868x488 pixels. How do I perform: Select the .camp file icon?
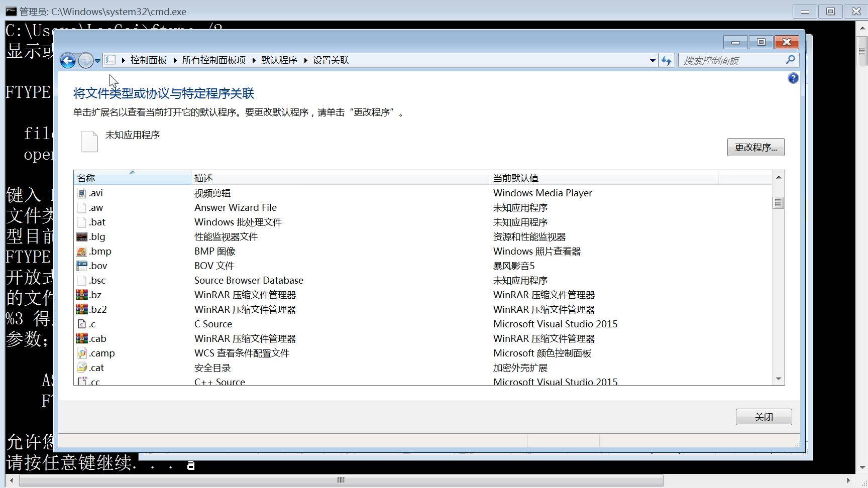82,353
